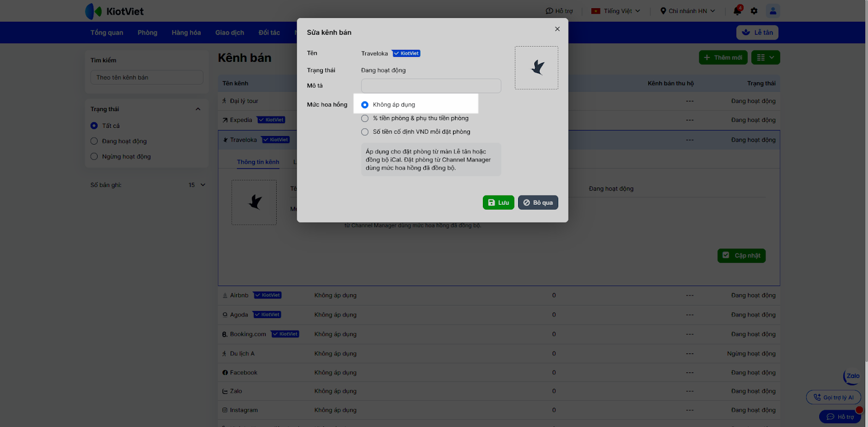Viewport: 868px width, 427px height.
Task: Click the Thêm mới button
Action: point(723,57)
